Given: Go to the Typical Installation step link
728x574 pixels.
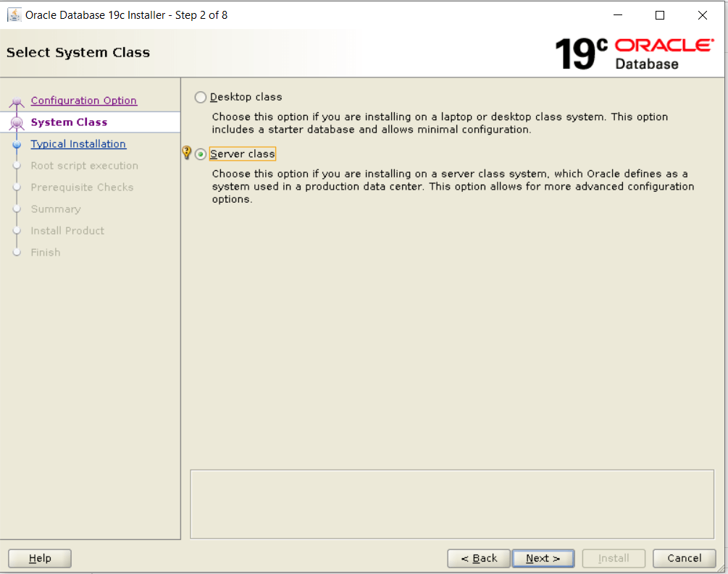Looking at the screenshot, I should tap(78, 144).
